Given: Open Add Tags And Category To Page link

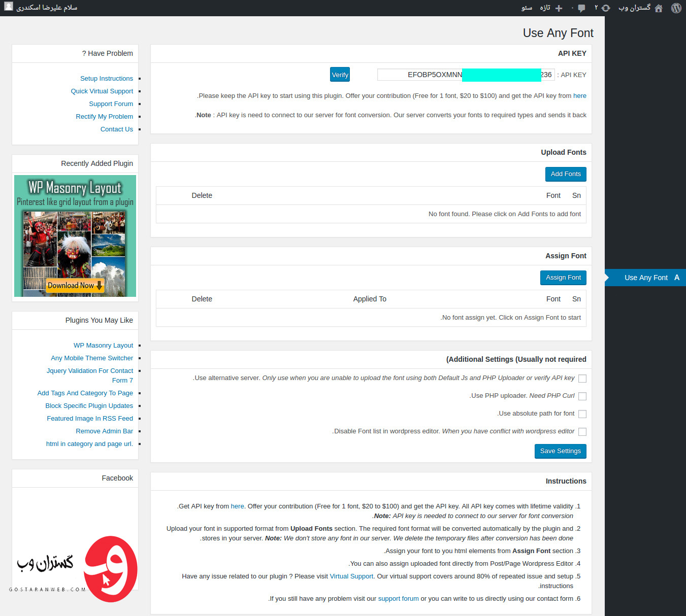Looking at the screenshot, I should click(x=85, y=393).
